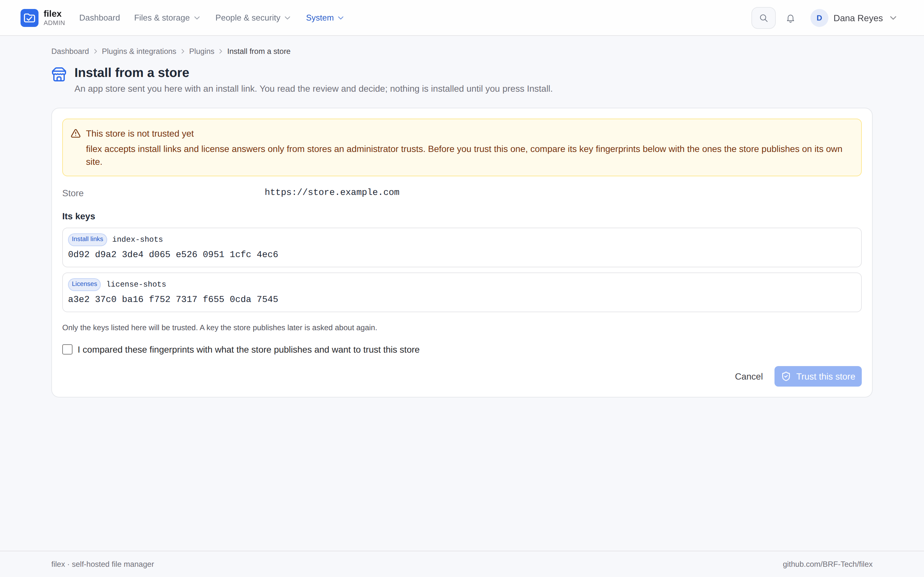
Task: Click the Licenses key badge
Action: point(84,284)
